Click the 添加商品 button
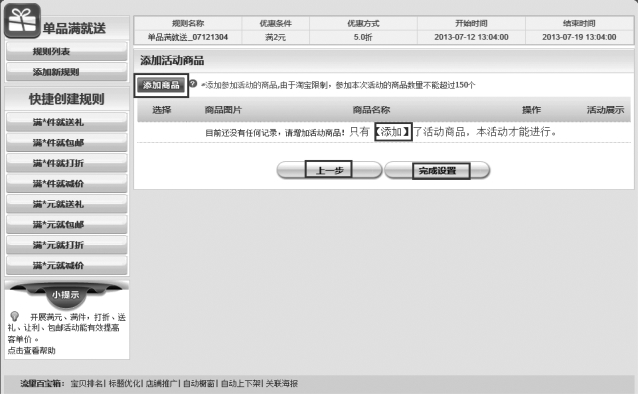This screenshot has width=638, height=394. [x=161, y=85]
